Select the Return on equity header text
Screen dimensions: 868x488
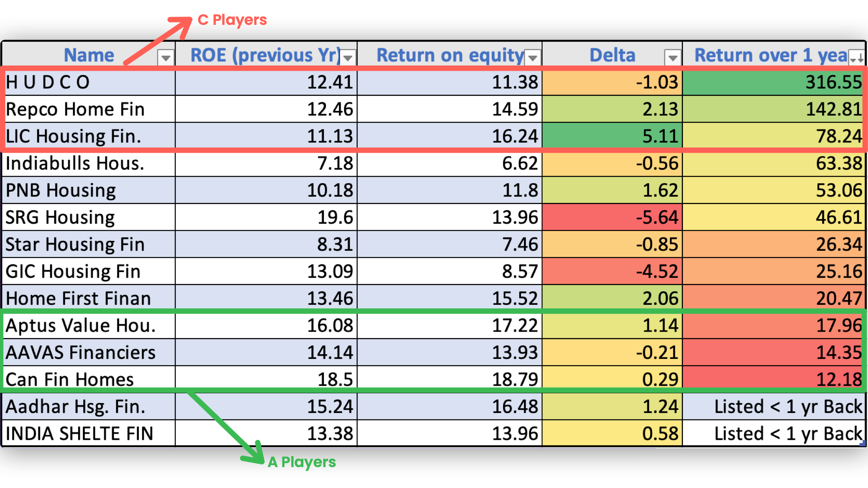click(x=450, y=55)
